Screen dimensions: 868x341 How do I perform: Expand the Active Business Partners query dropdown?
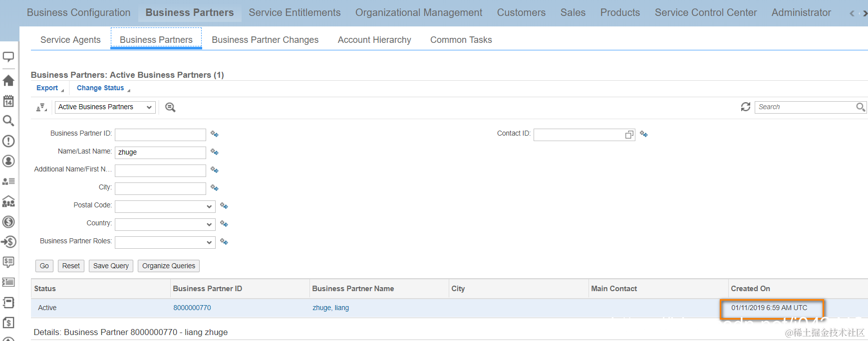[x=149, y=107]
